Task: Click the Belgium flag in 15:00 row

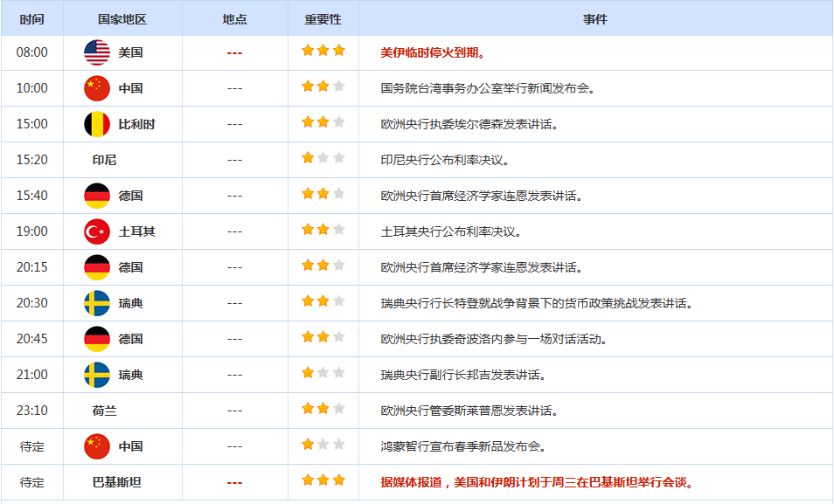Action: coord(97,124)
